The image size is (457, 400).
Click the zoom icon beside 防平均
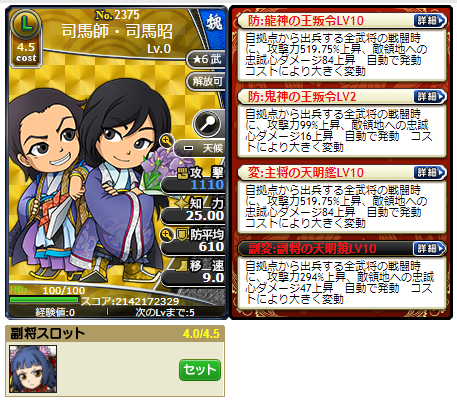point(166,234)
